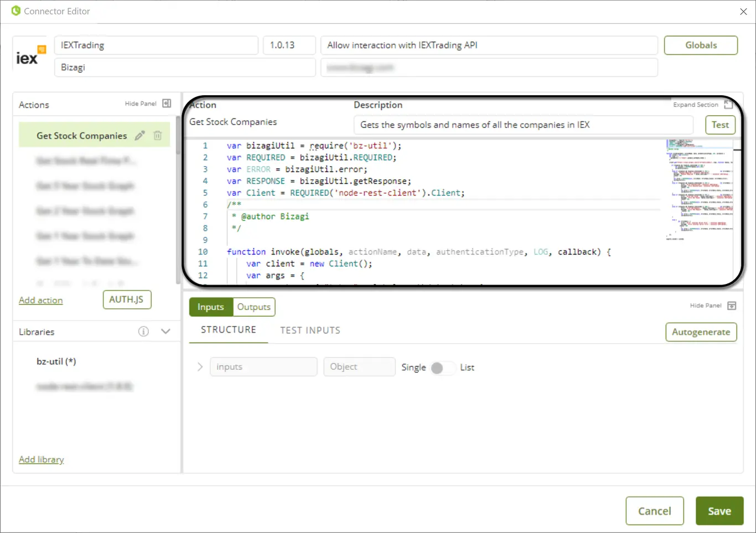756x533 pixels.
Task: Open the AUTH.JS file
Action: 127,299
